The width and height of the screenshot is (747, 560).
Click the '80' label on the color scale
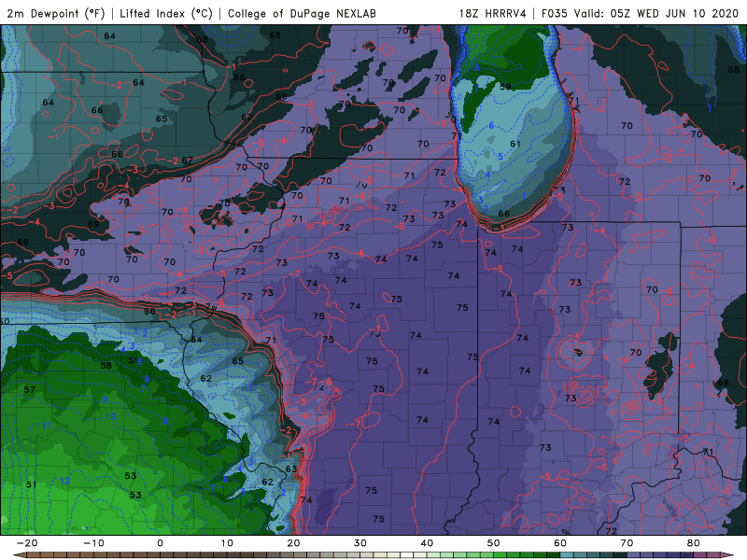[694, 543]
